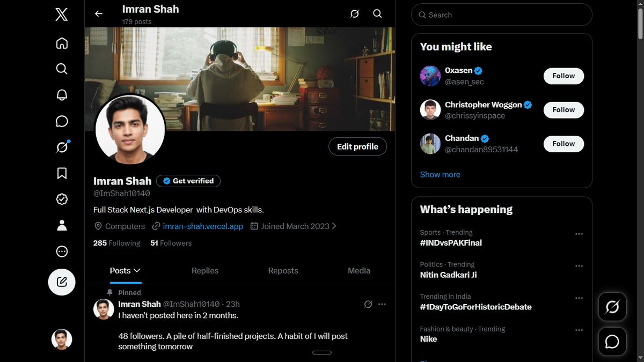
Task: Follow Christopher Woggon
Action: pos(563,109)
